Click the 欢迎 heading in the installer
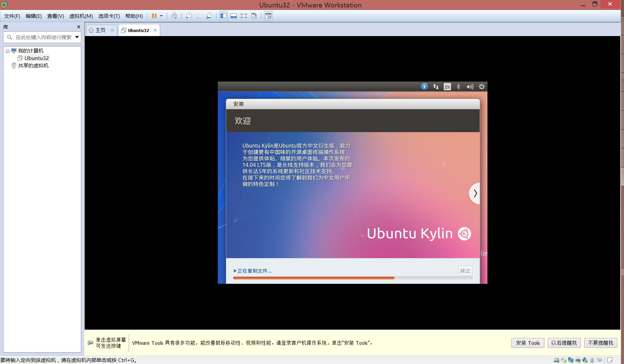The width and height of the screenshot is (624, 364). pos(243,121)
